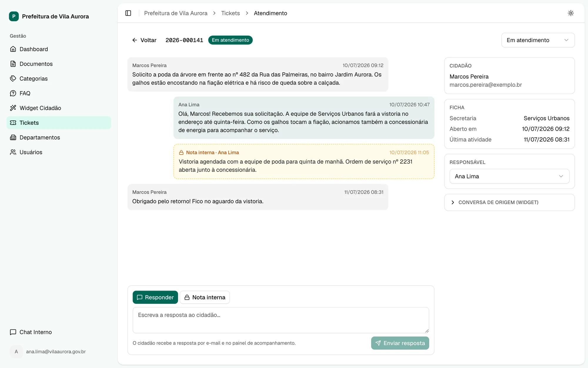Click the Chat Interno speech-bubble icon
This screenshot has height=368, width=588.
(x=13, y=332)
